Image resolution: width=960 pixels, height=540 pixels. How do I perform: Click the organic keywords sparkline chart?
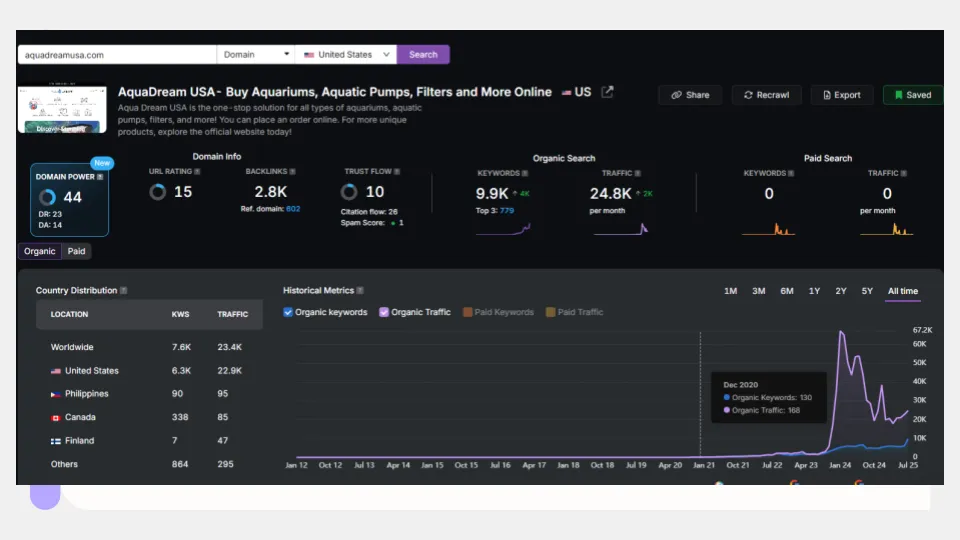pyautogui.click(x=503, y=229)
